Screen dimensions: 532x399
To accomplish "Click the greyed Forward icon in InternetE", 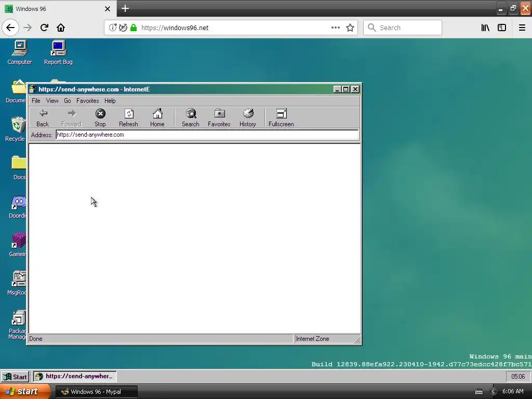I will click(71, 118).
